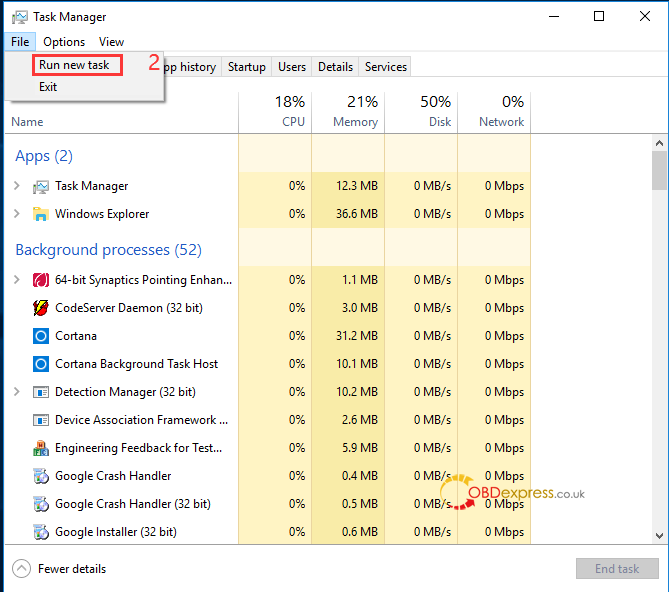Select the Apps (2) group heading
669x592 pixels.
pyautogui.click(x=44, y=156)
